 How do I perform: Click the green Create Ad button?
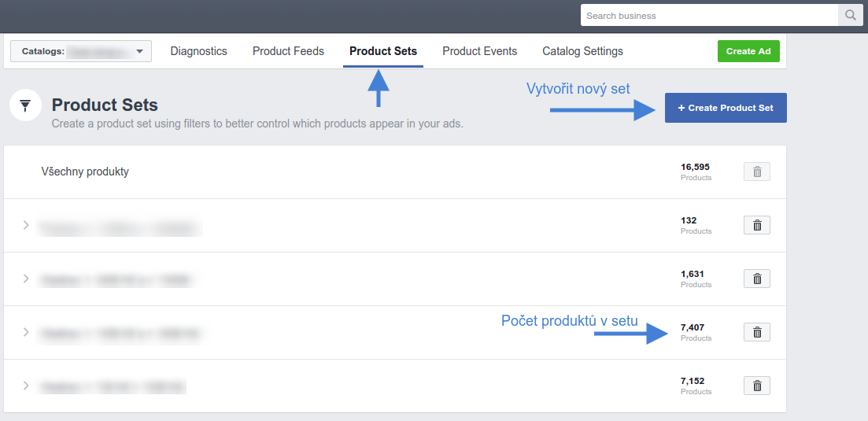coord(748,51)
